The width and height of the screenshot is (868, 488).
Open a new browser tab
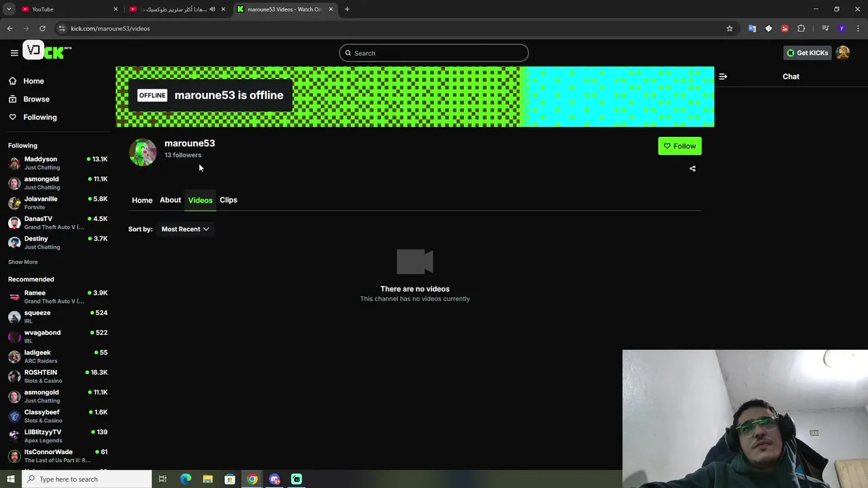click(347, 9)
